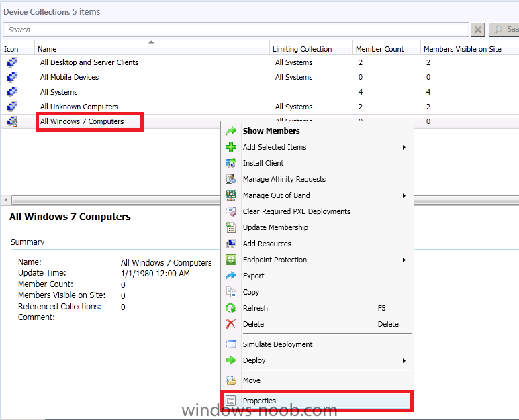This screenshot has width=519, height=420.
Task: Select the All Windows 7 Computers row
Action: pyautogui.click(x=259, y=121)
